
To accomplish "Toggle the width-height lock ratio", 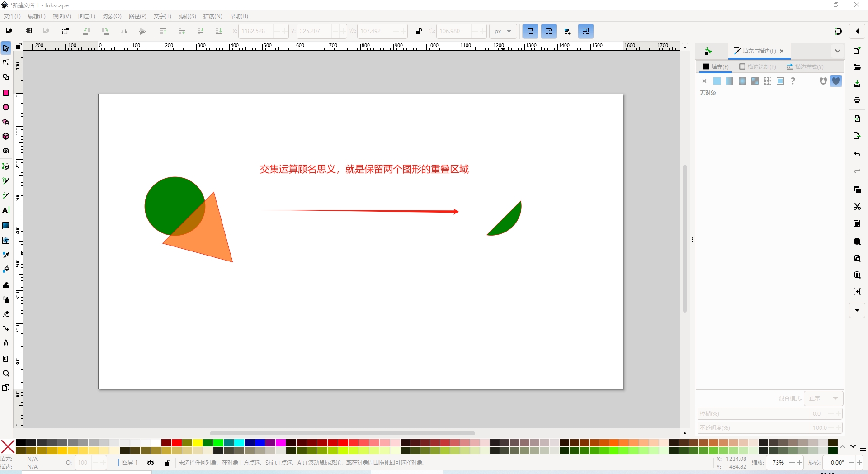I will point(419,31).
